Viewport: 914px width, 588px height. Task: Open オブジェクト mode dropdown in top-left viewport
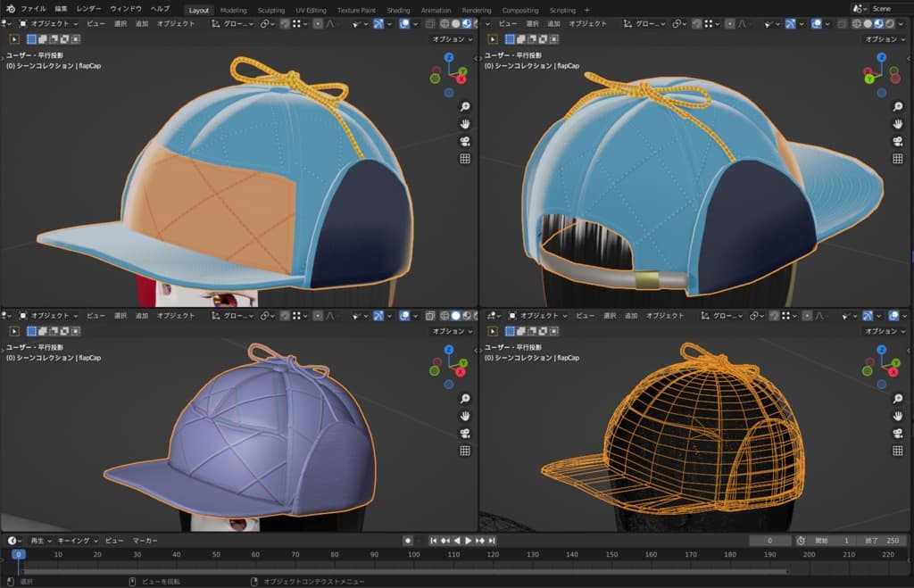[x=48, y=23]
